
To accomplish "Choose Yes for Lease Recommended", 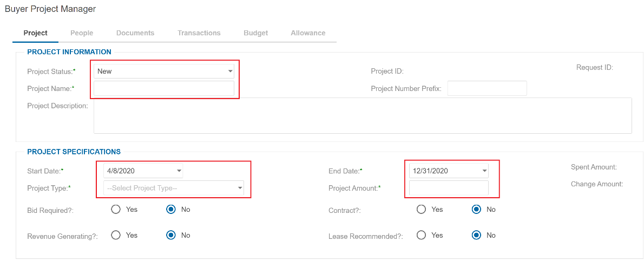I will (x=421, y=235).
